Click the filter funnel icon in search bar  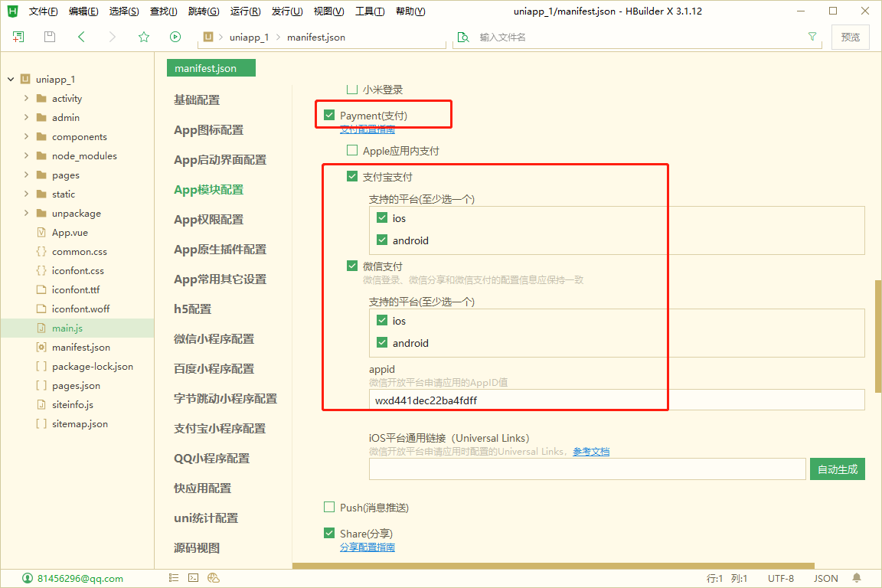(x=812, y=37)
